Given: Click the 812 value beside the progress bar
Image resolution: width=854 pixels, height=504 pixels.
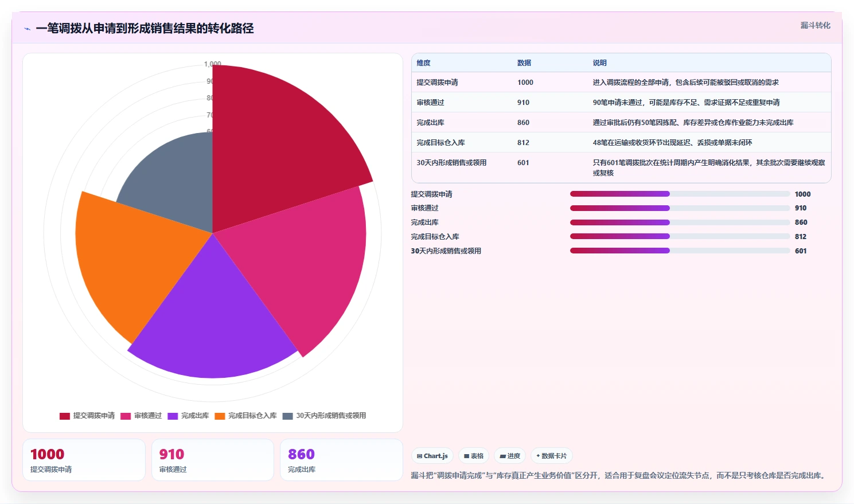Looking at the screenshot, I should 801,237.
